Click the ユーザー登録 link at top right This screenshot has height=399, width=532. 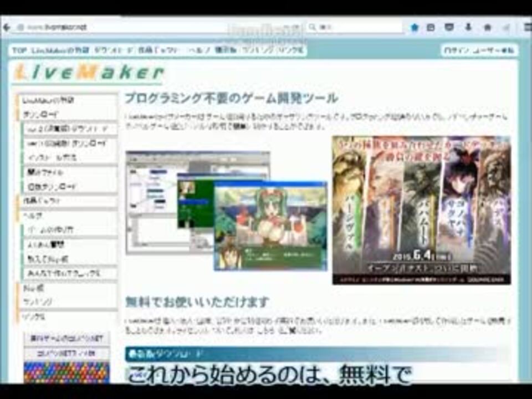493,50
